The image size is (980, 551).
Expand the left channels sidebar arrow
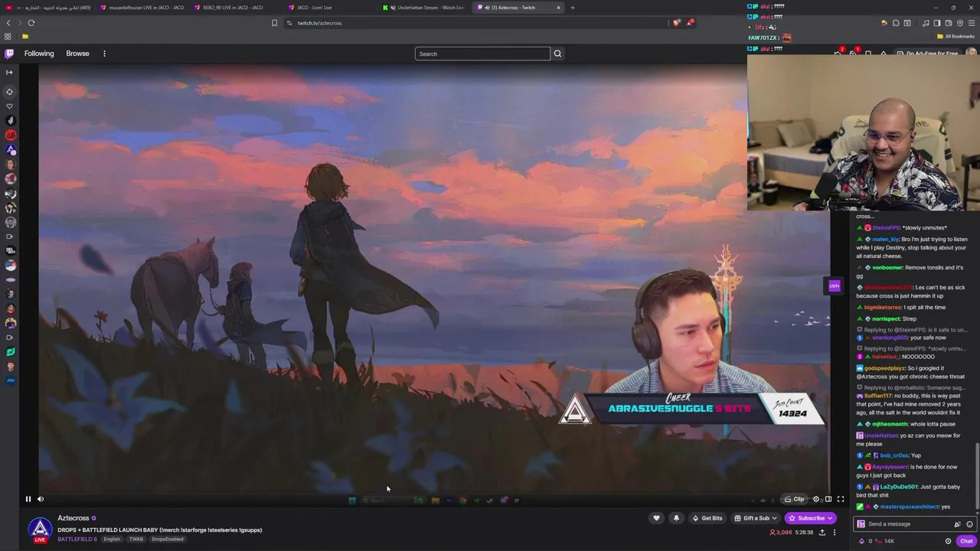tap(9, 73)
